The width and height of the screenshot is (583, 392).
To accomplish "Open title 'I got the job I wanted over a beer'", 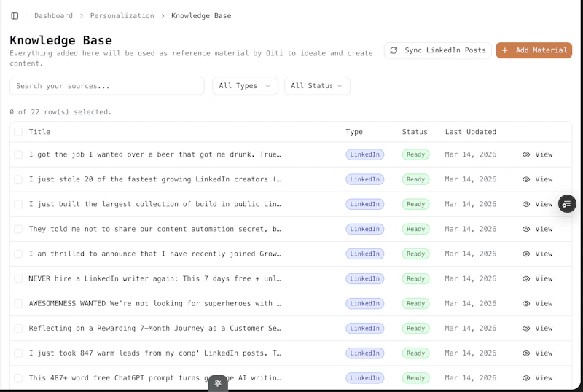I will point(155,154).
